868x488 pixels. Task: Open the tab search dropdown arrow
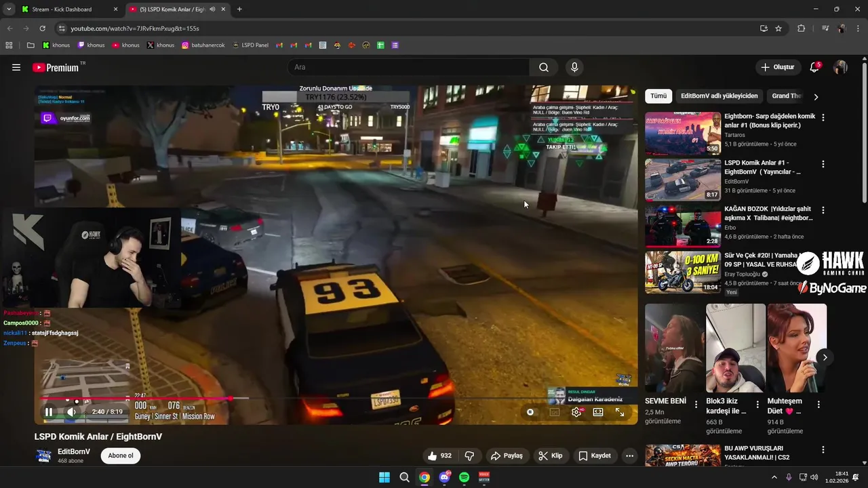pos(8,9)
